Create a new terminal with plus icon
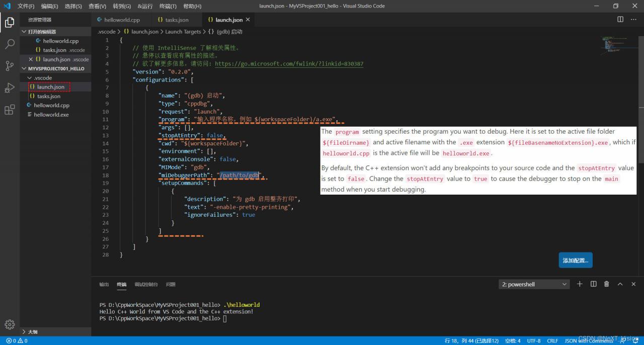Image resolution: width=644 pixels, height=345 pixels. coord(580,284)
